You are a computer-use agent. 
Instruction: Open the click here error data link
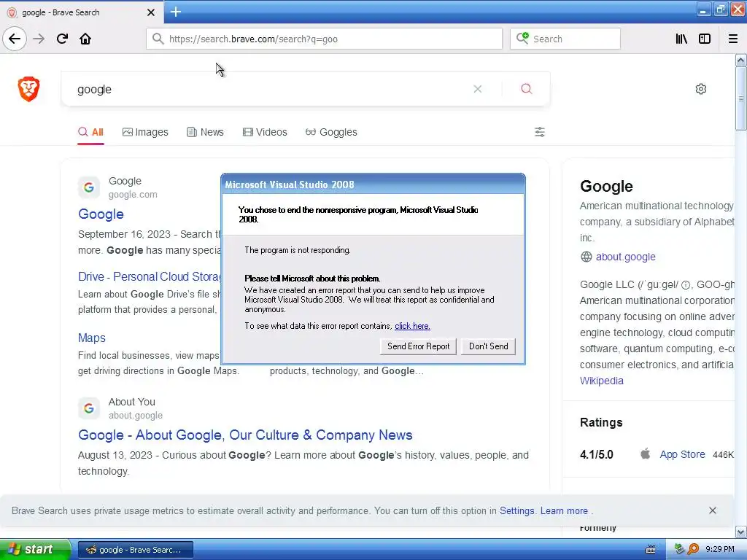[412, 326]
